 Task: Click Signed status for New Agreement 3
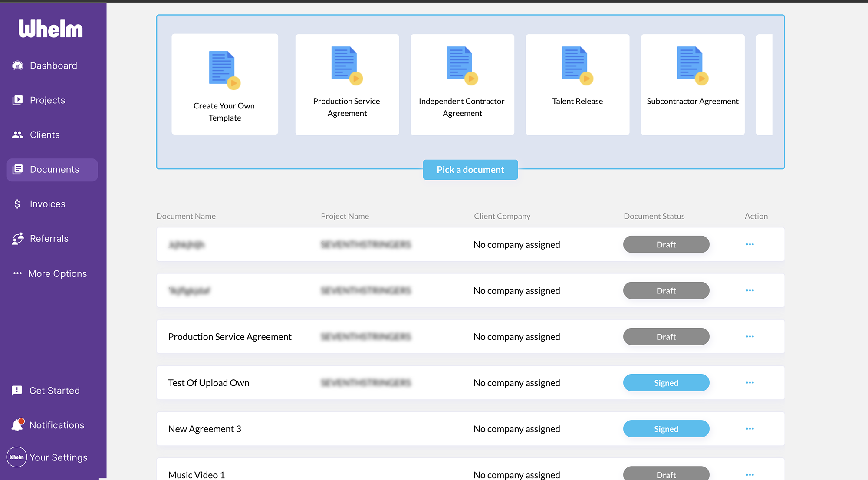[666, 429]
